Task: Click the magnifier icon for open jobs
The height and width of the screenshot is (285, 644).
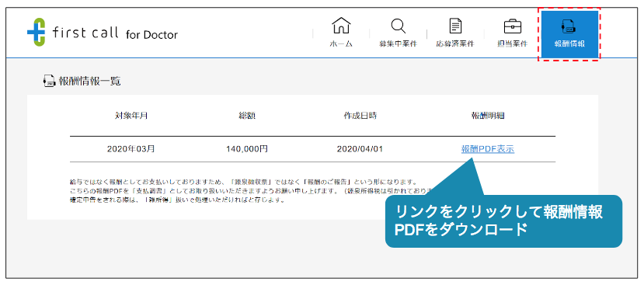Action: pyautogui.click(x=398, y=26)
